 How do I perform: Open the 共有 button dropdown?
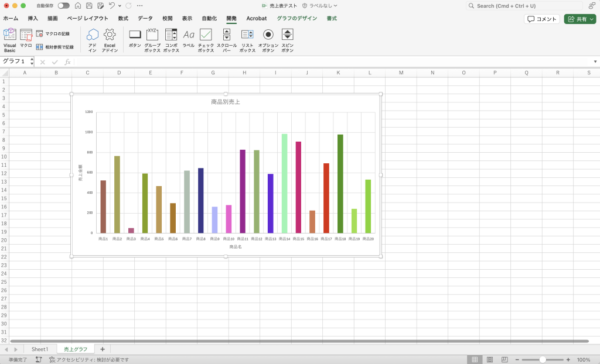pyautogui.click(x=592, y=19)
